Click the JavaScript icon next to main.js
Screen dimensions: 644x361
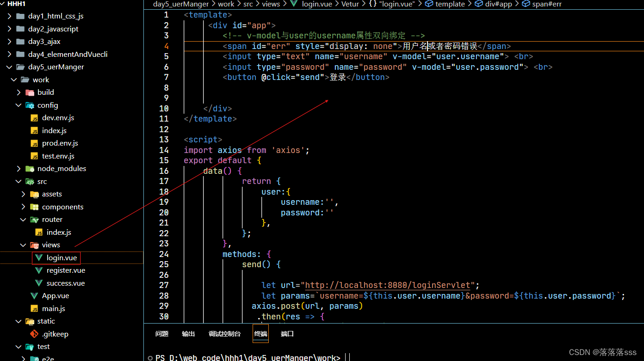(35, 308)
